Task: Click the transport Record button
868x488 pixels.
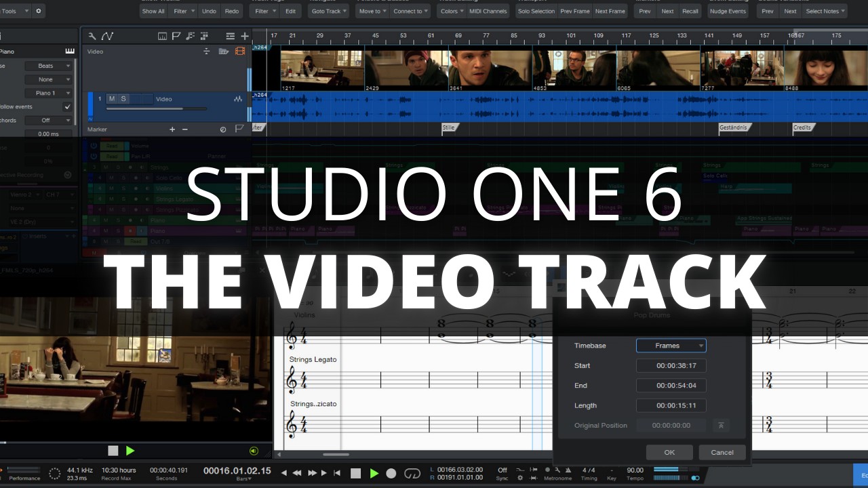Action: (x=391, y=473)
